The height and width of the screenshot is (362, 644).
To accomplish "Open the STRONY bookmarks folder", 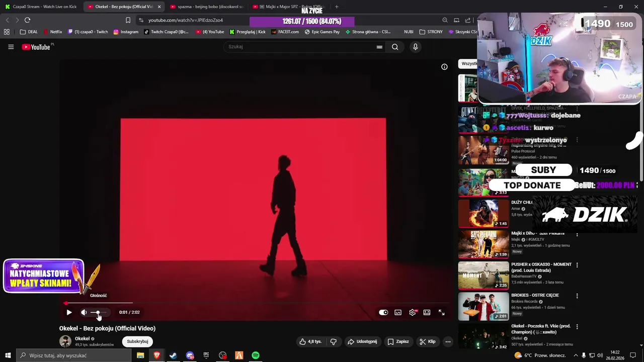I will point(431,32).
